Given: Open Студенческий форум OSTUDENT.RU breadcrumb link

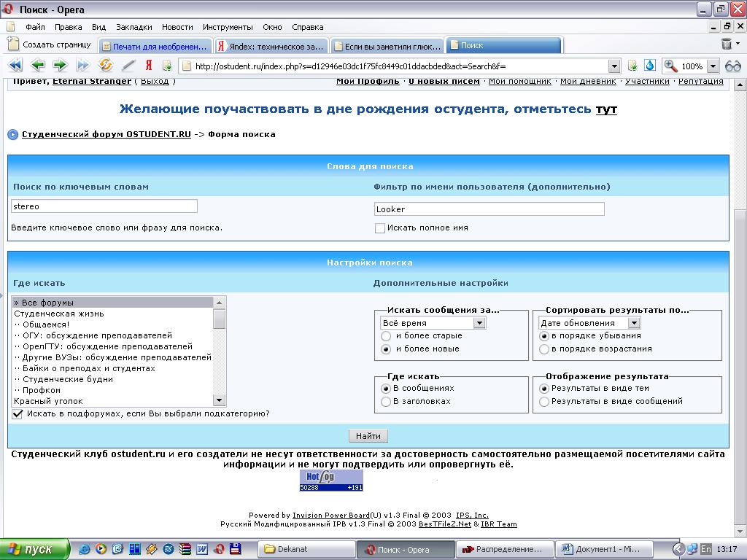Looking at the screenshot, I should pos(107,134).
